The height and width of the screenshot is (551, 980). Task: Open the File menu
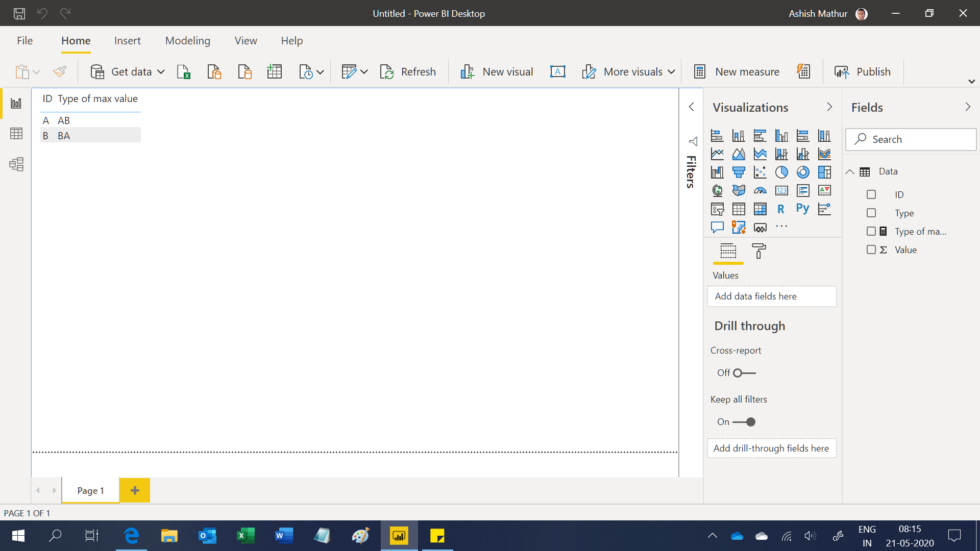click(x=24, y=41)
